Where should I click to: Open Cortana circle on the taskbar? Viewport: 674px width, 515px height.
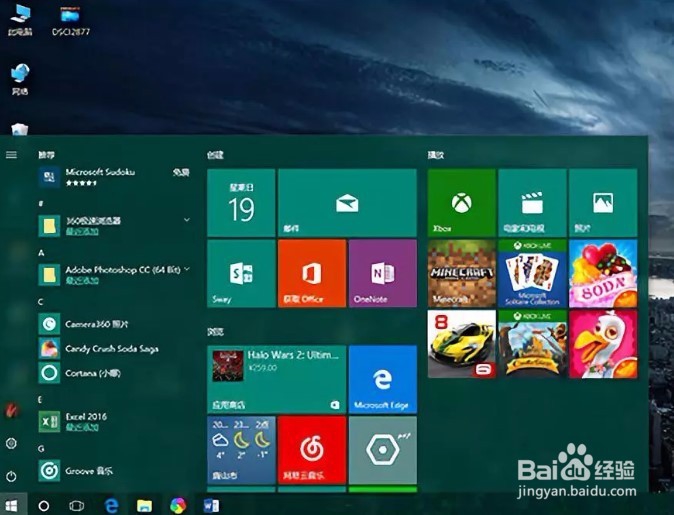click(x=43, y=506)
